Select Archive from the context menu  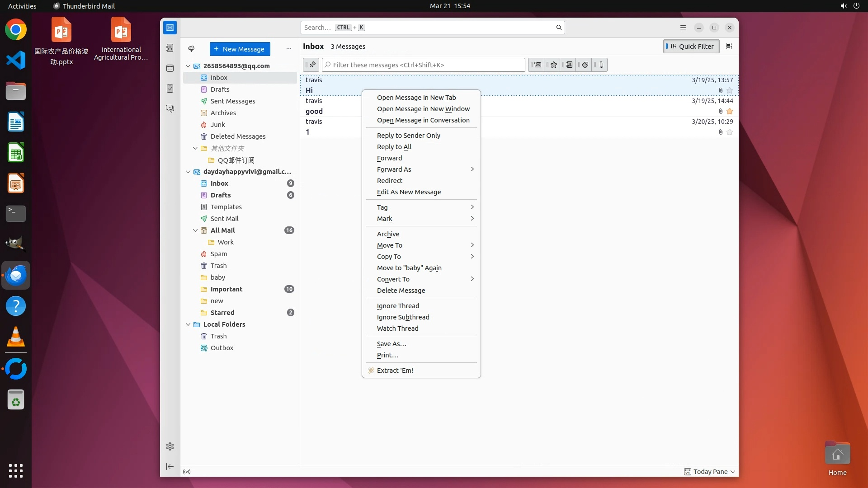[388, 234]
